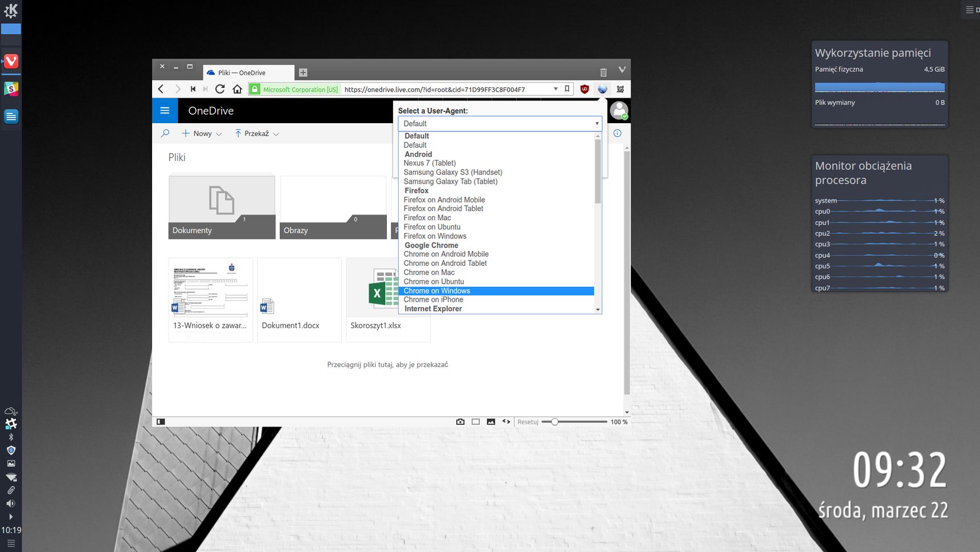The width and height of the screenshot is (980, 552).
Task: Open the QR code extension icon
Action: click(x=620, y=89)
